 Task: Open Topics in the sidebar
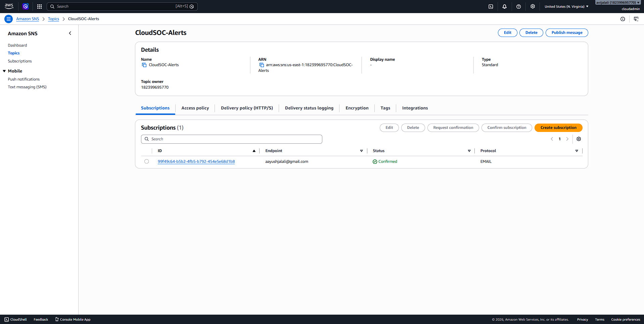click(14, 53)
